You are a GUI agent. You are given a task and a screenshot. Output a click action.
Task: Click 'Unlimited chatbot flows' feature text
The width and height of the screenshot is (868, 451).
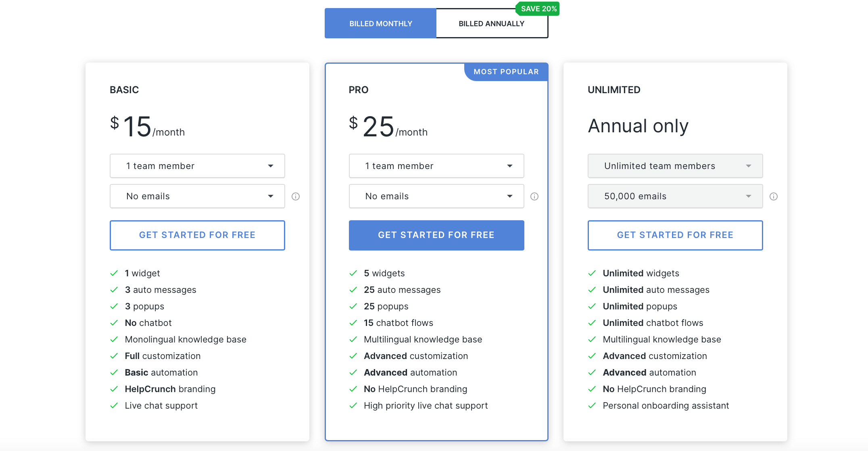pyautogui.click(x=653, y=323)
